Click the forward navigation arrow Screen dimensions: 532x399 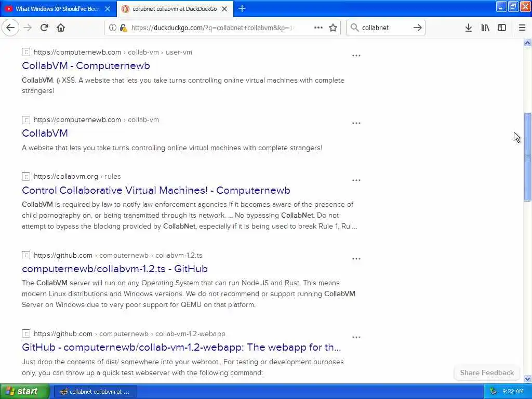click(x=28, y=28)
